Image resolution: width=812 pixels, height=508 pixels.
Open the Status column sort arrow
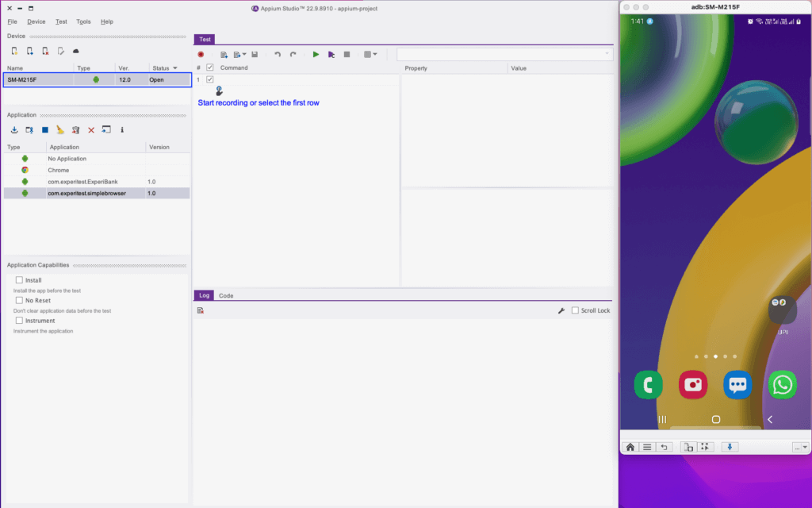[175, 68]
